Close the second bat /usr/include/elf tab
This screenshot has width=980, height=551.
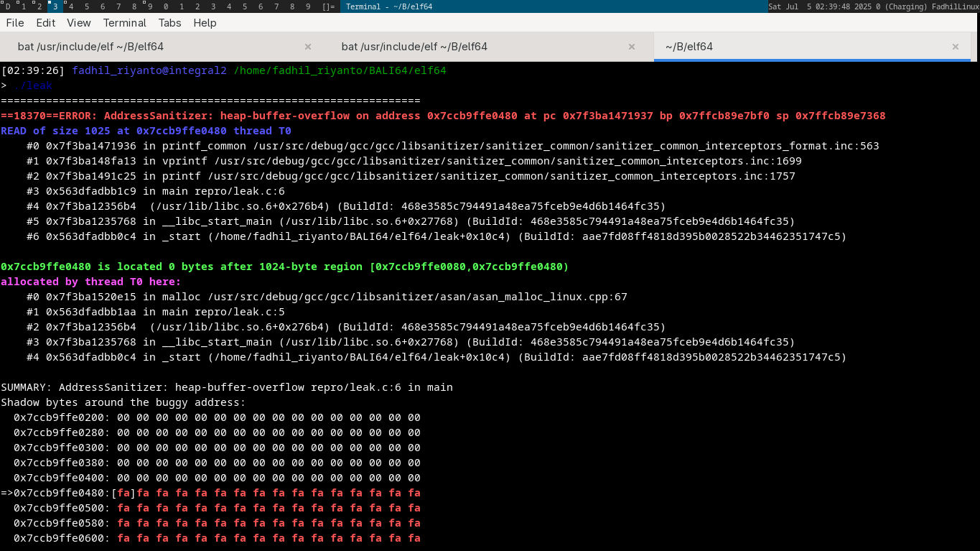[632, 47]
